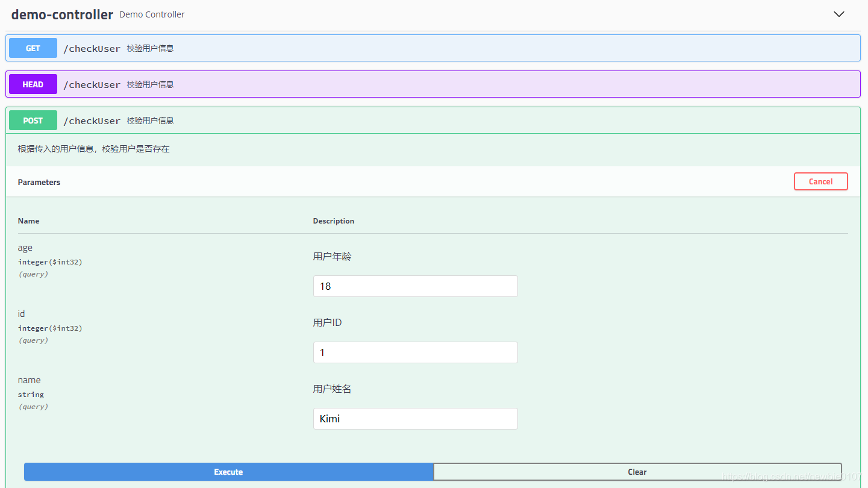Viewport: 868px width, 488px height.
Task: Click the purple HEAD method badge
Action: (x=33, y=84)
